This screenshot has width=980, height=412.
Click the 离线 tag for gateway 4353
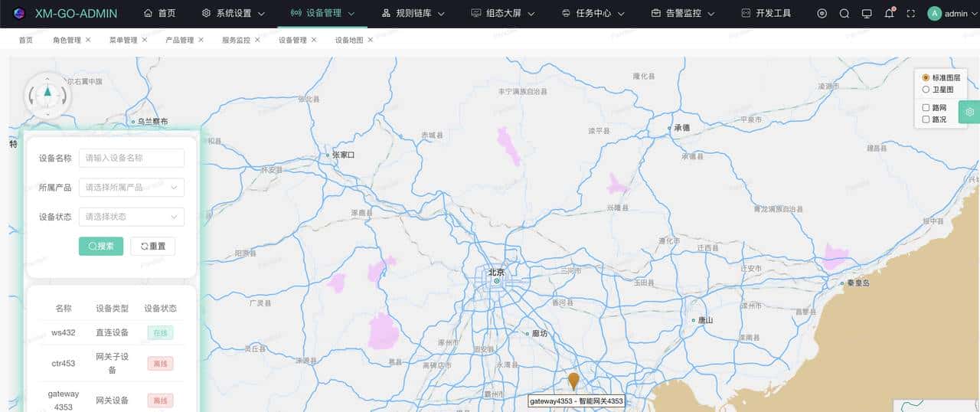(x=161, y=400)
